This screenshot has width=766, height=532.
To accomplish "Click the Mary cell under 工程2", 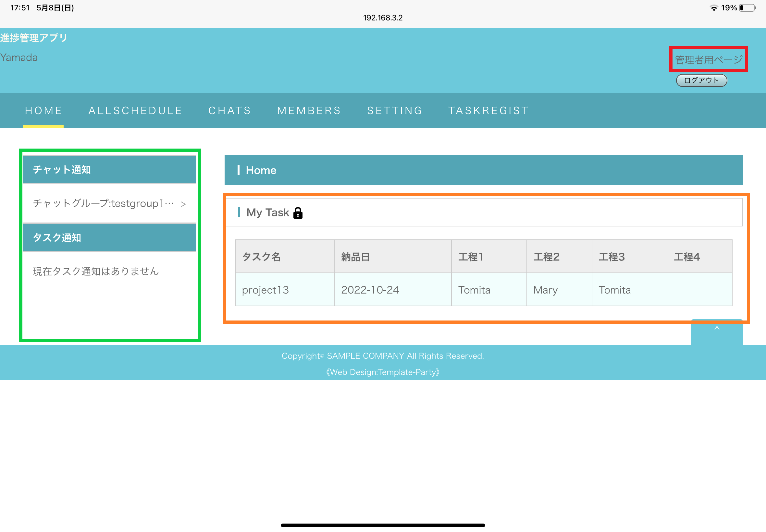I will (x=559, y=290).
